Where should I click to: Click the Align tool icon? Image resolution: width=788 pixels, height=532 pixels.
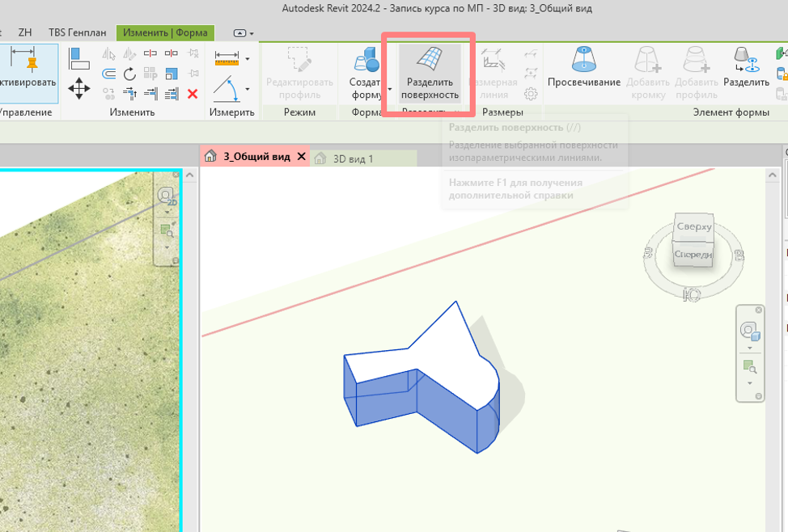coord(79,58)
